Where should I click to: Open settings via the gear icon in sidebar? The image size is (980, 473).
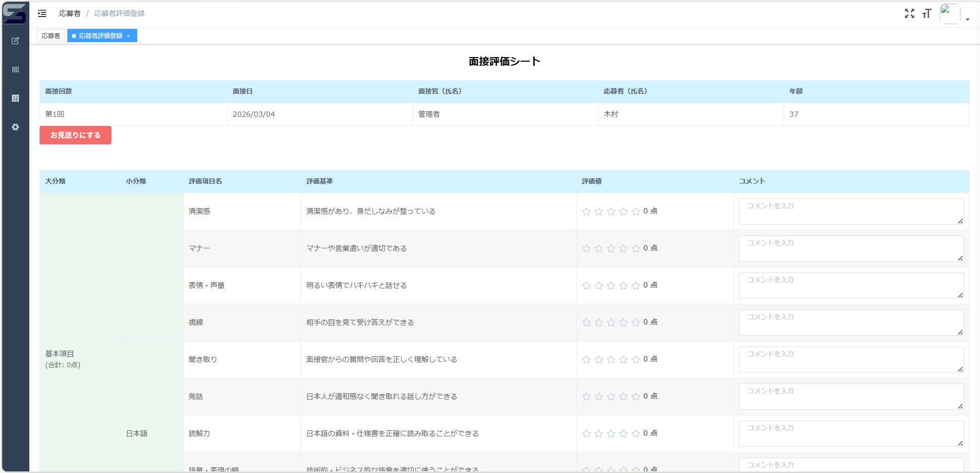pyautogui.click(x=15, y=127)
